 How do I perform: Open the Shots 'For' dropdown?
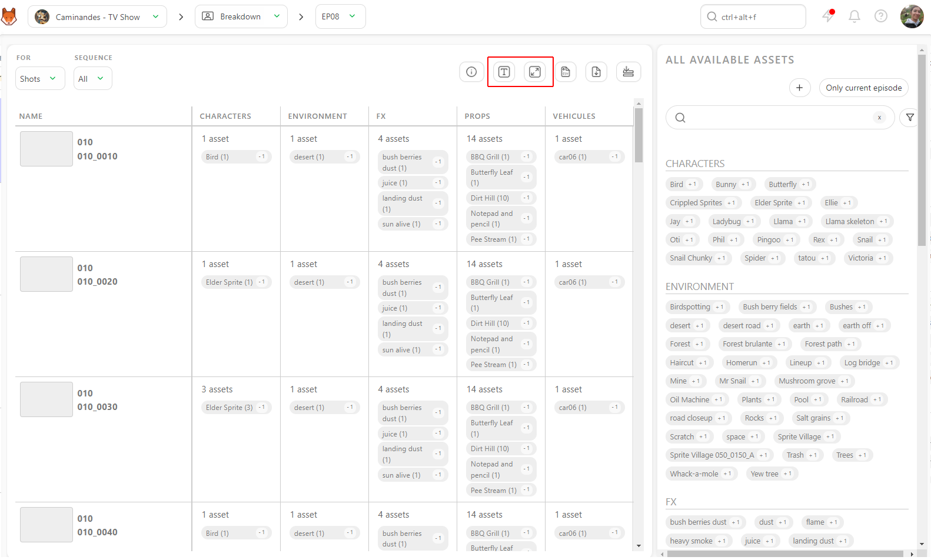click(x=40, y=78)
